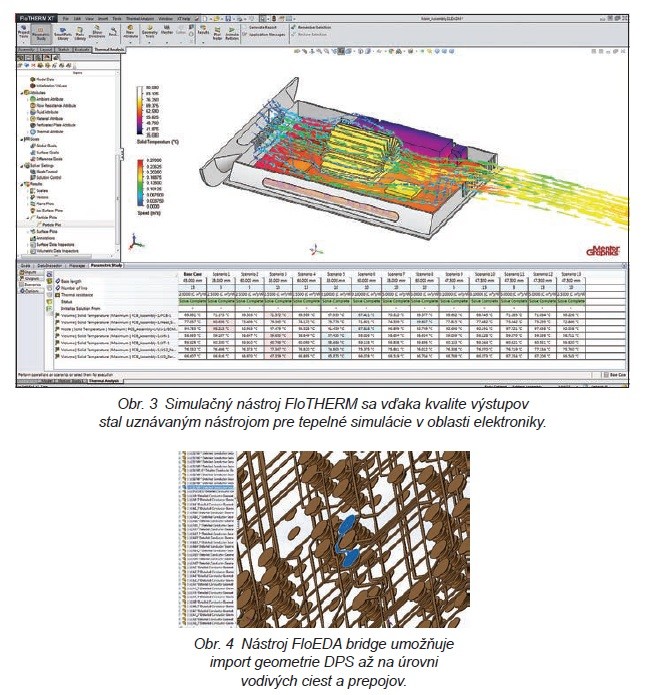Select the Material Attribute item
Screen dimensions: 645x695
point(47,118)
